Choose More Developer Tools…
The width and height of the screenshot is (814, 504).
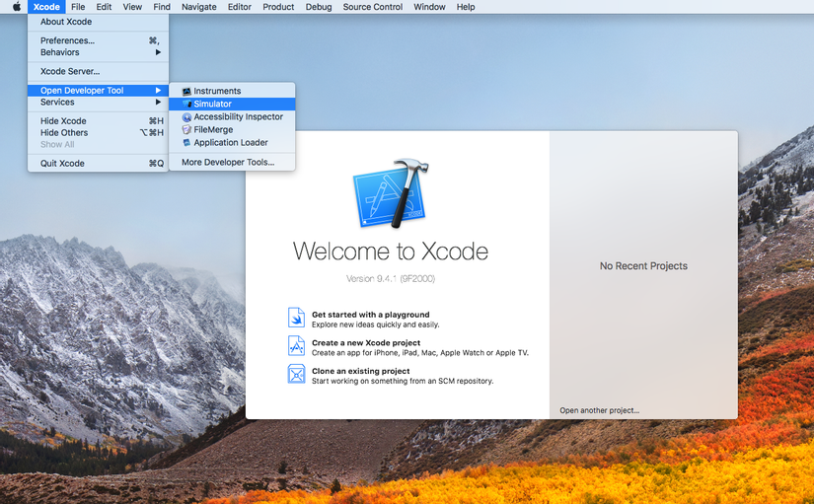pos(232,162)
